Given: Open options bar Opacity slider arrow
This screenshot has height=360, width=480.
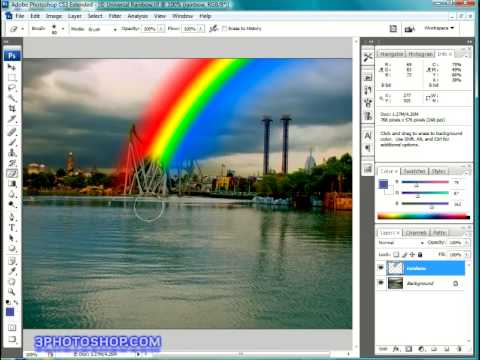Looking at the screenshot, I should [161, 29].
